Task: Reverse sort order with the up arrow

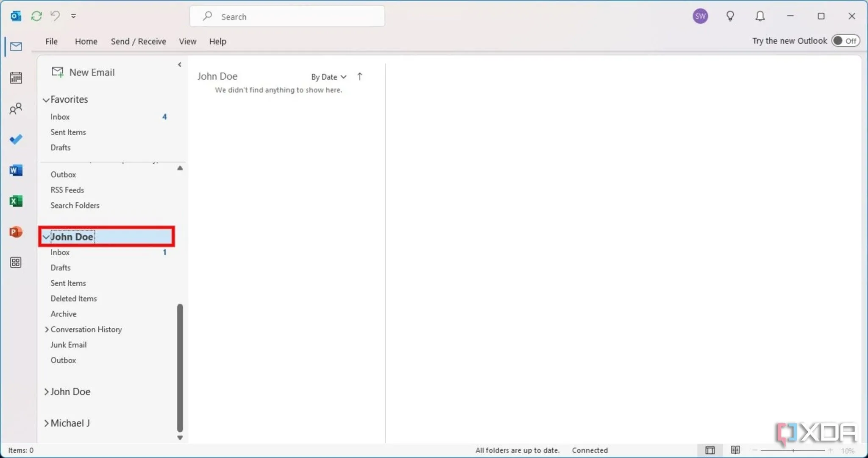Action: click(359, 76)
